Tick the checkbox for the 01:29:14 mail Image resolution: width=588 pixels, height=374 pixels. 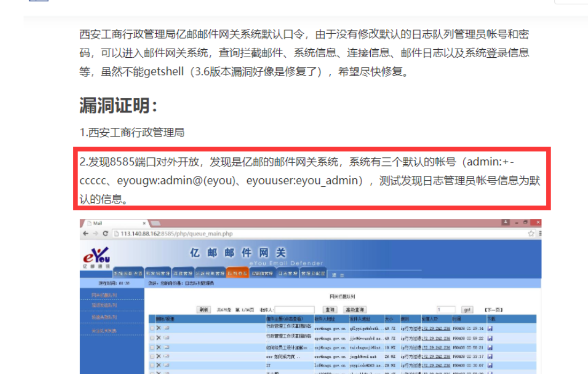pyautogui.click(x=152, y=328)
